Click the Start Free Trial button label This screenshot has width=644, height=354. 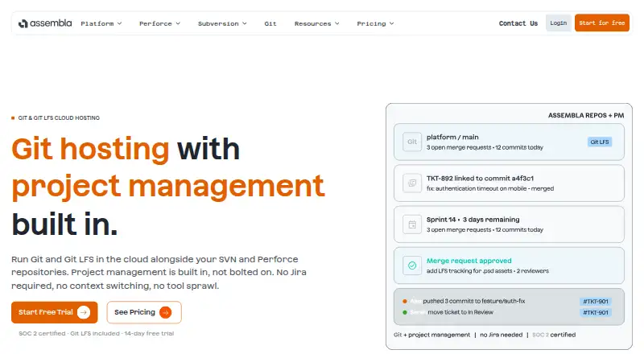click(x=46, y=312)
